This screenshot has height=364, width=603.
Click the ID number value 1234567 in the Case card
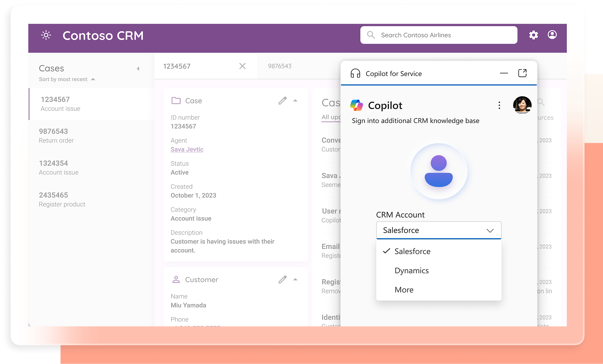[x=183, y=127]
